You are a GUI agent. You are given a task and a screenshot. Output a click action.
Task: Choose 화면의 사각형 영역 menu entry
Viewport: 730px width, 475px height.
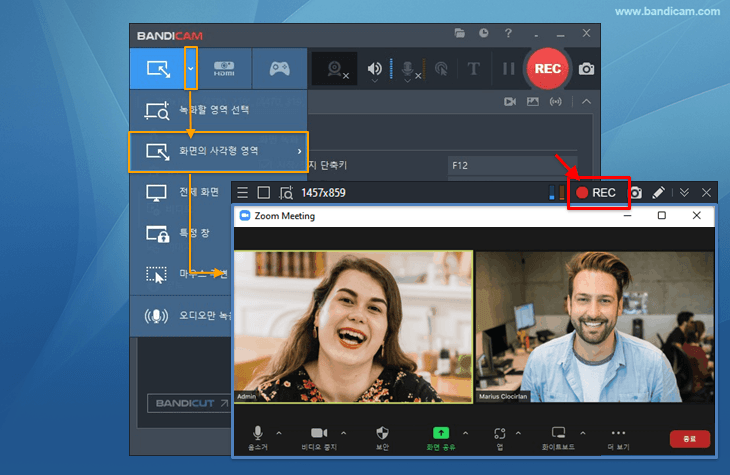218,152
